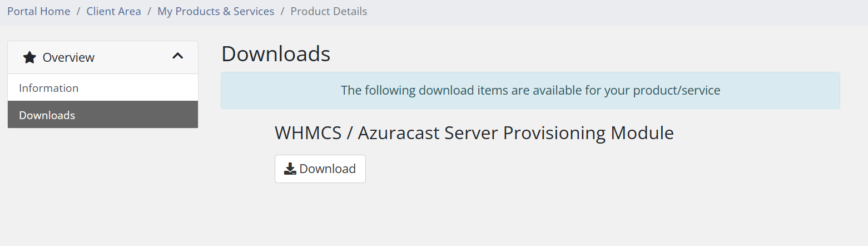Click the large Downloads page heading
This screenshot has height=246, width=868.
click(x=276, y=54)
